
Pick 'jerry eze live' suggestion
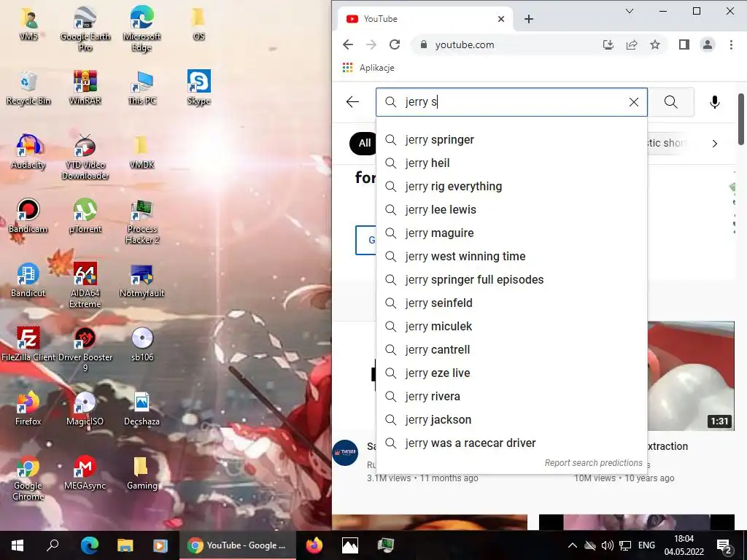(x=511, y=373)
